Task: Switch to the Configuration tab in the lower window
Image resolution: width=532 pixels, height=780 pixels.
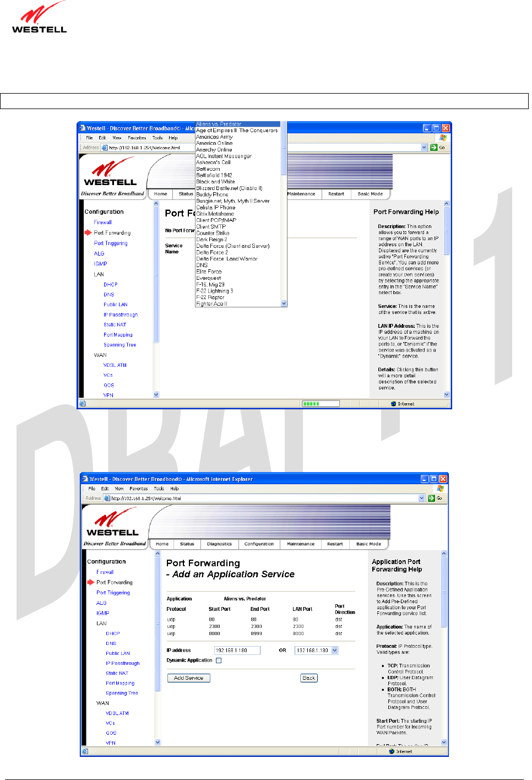Action: pos(259,544)
